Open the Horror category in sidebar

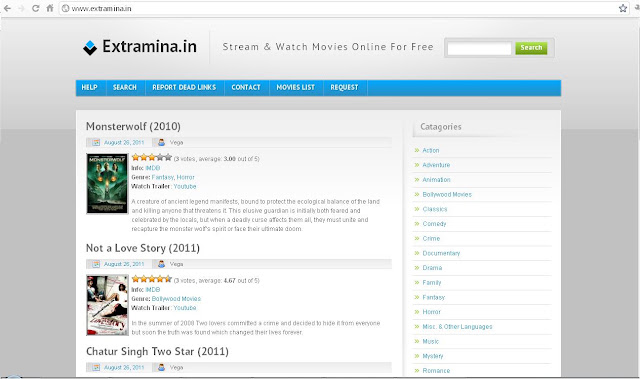coord(431,312)
